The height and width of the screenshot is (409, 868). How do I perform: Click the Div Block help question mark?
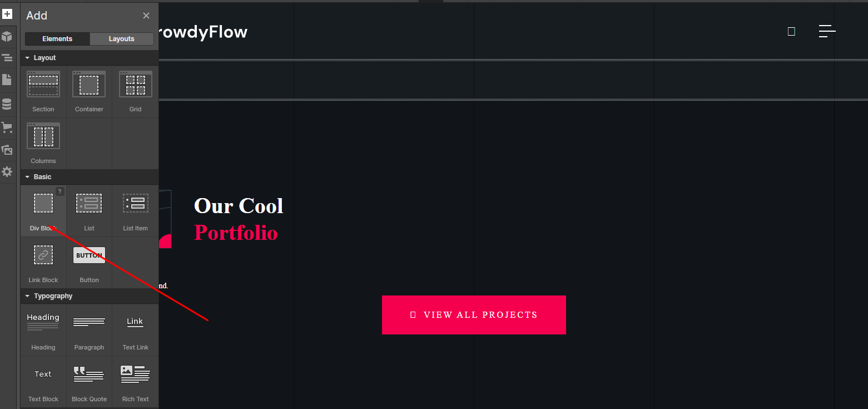click(x=60, y=191)
